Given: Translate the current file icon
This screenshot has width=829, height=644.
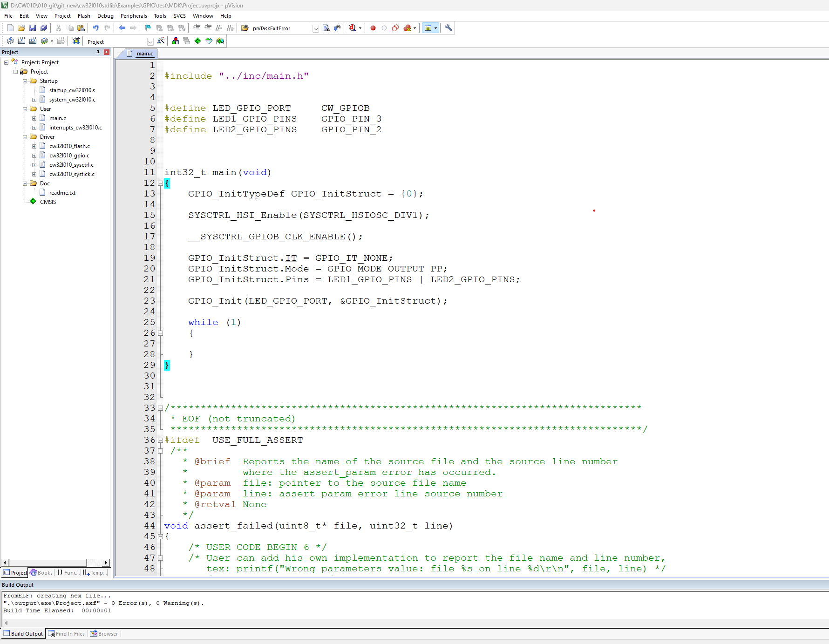Looking at the screenshot, I should tap(10, 41).
